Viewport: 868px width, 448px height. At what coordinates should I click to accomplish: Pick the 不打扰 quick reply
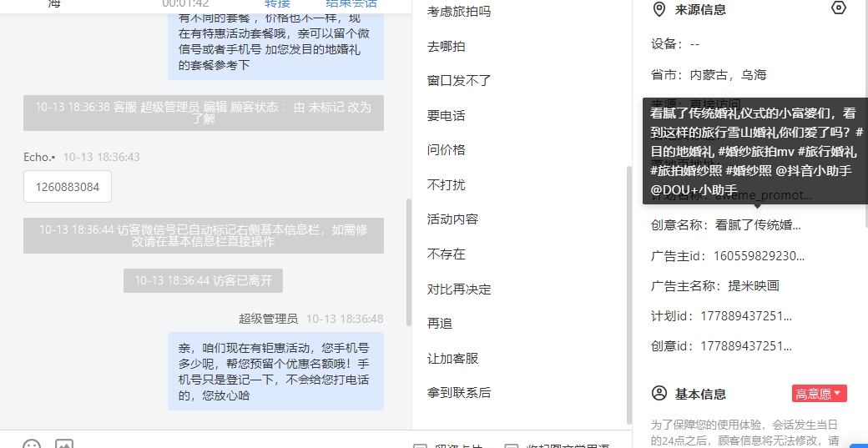(447, 184)
